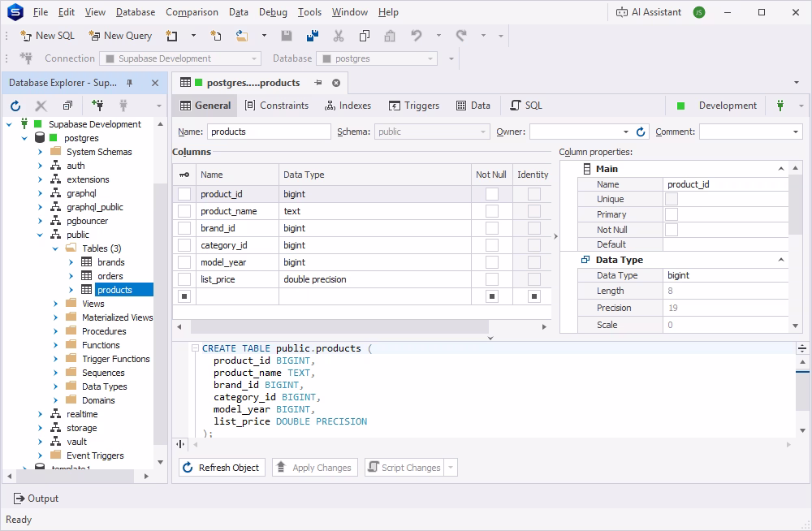Collapse the public schema node
Screen dimensions: 812x531
coord(40,235)
